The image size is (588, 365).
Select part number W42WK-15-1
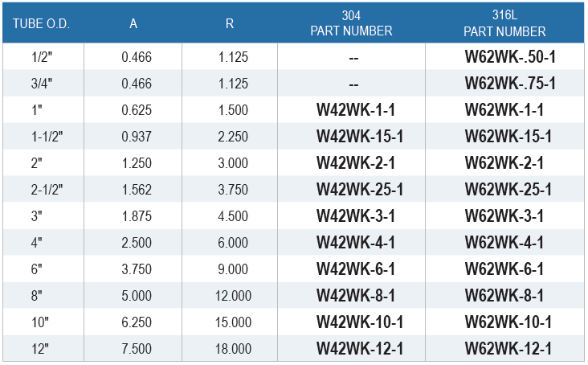tap(360, 137)
